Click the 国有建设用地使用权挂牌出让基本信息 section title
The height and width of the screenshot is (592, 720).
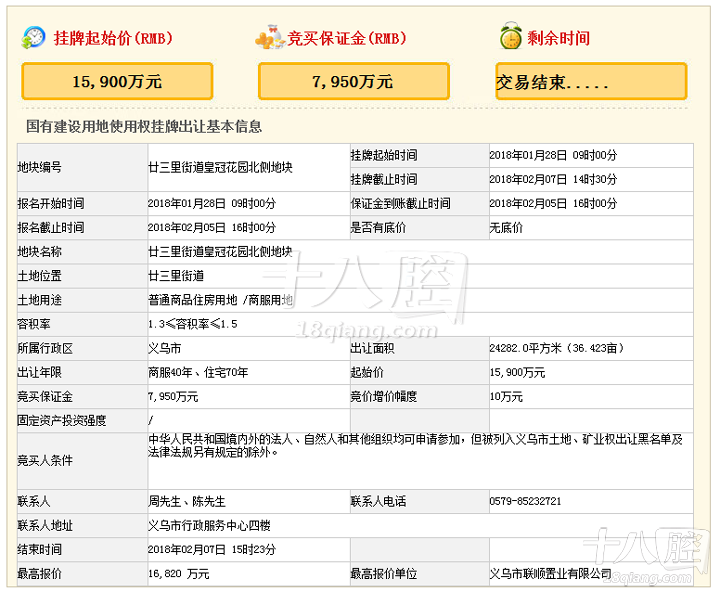click(144, 126)
